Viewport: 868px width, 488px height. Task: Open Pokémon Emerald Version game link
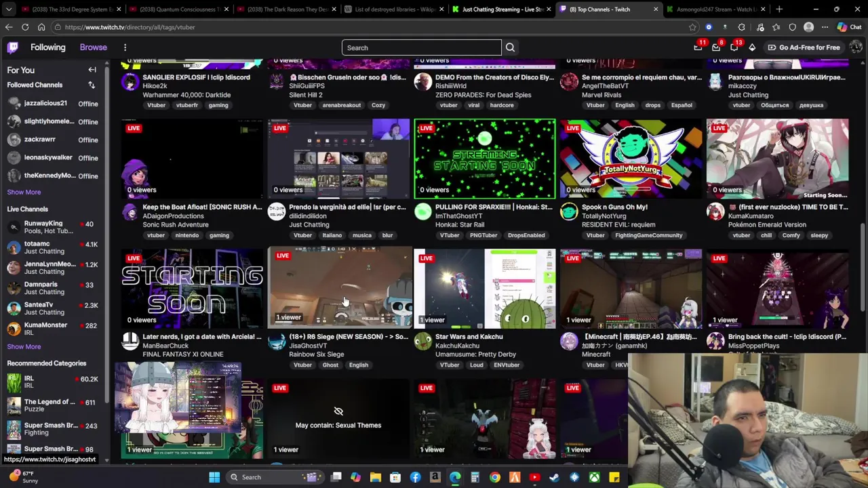[x=767, y=225]
